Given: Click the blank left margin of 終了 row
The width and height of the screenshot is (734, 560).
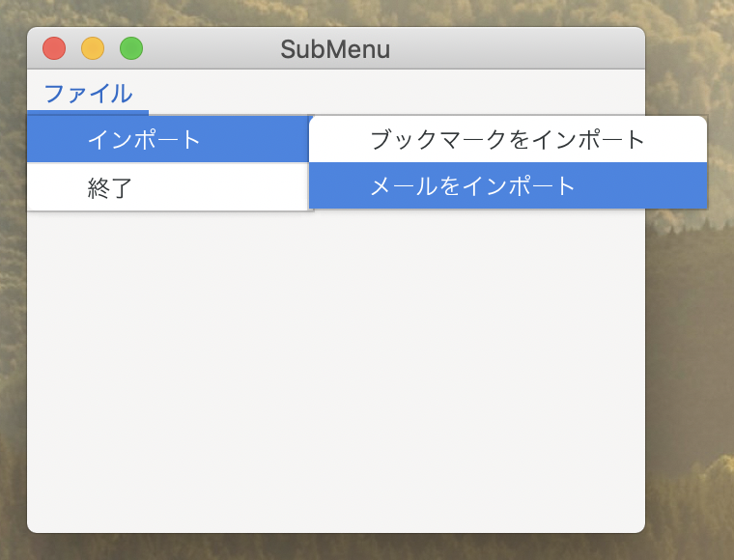Looking at the screenshot, I should (57, 187).
